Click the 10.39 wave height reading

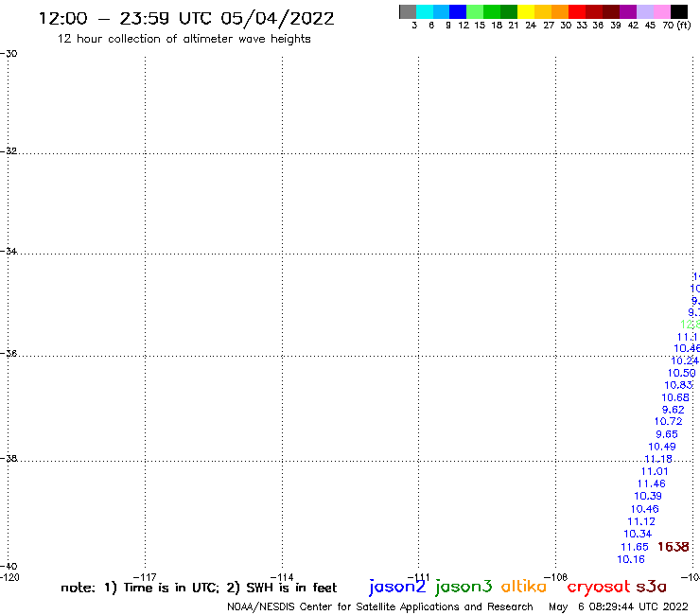[648, 496]
